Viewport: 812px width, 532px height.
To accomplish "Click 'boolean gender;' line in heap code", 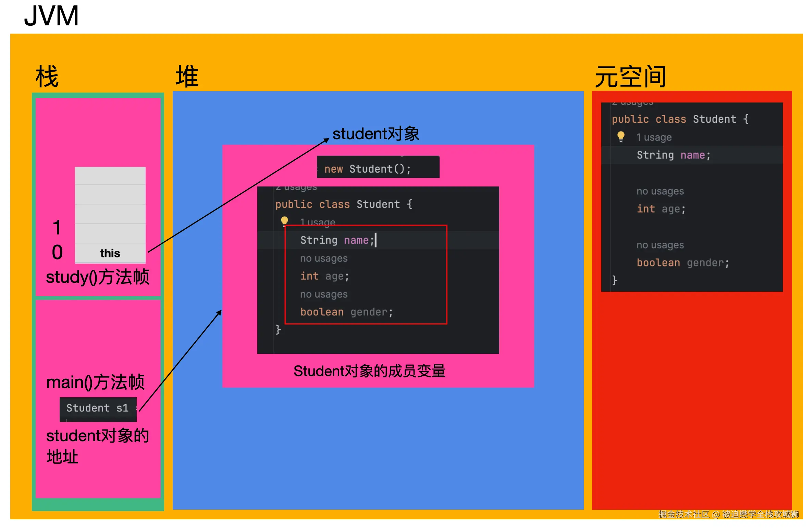I will [x=346, y=312].
